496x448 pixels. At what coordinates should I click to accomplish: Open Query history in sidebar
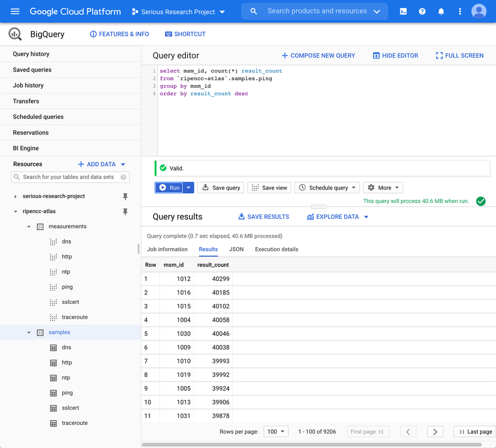point(70,54)
